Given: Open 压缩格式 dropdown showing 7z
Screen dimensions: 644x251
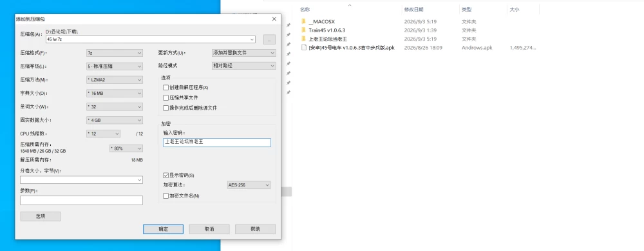Looking at the screenshot, I should tap(114, 53).
